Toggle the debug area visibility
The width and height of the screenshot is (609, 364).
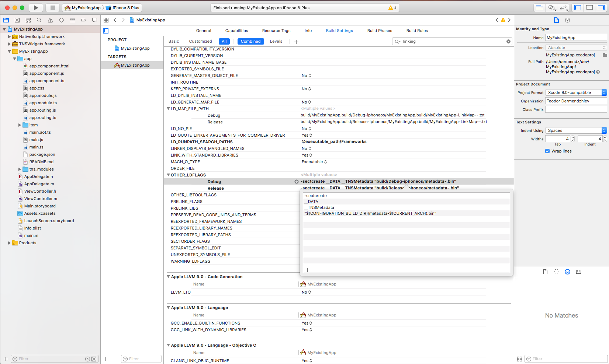pyautogui.click(x=589, y=8)
